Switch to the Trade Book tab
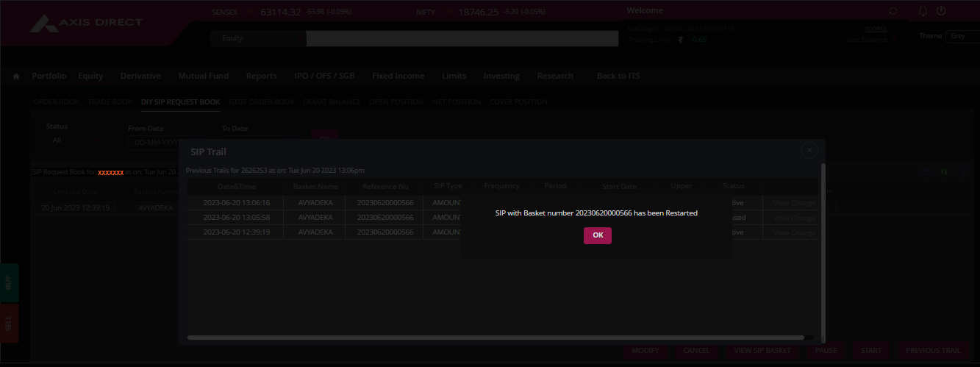Image resolution: width=980 pixels, height=367 pixels. click(x=110, y=102)
